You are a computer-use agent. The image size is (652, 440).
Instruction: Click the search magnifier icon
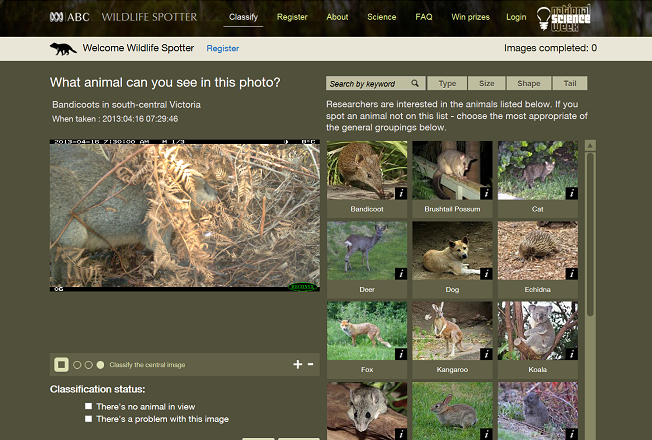tap(416, 84)
